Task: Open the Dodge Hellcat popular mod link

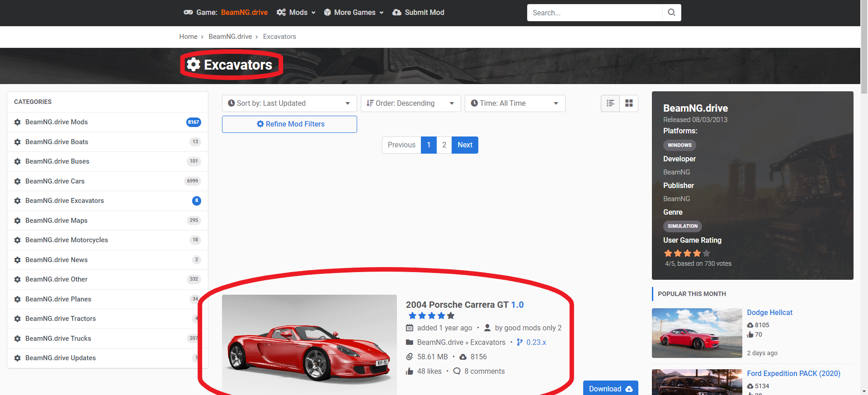Action: coord(769,312)
